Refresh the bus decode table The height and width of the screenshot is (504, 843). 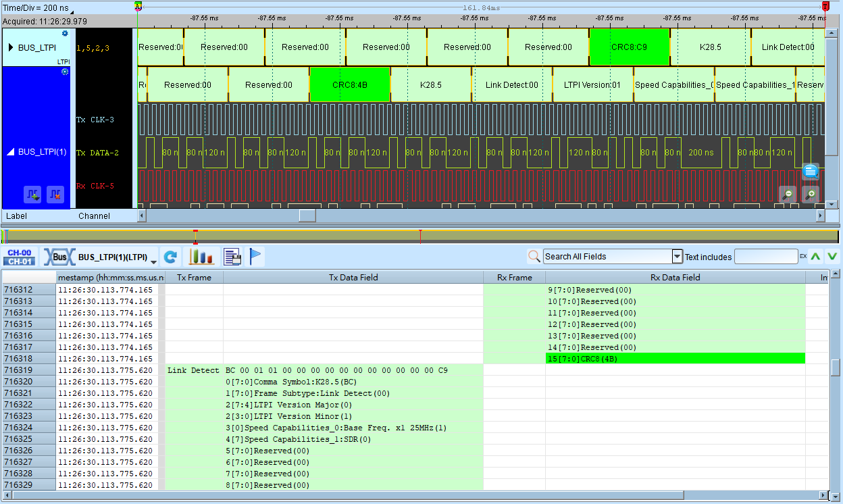tap(170, 257)
